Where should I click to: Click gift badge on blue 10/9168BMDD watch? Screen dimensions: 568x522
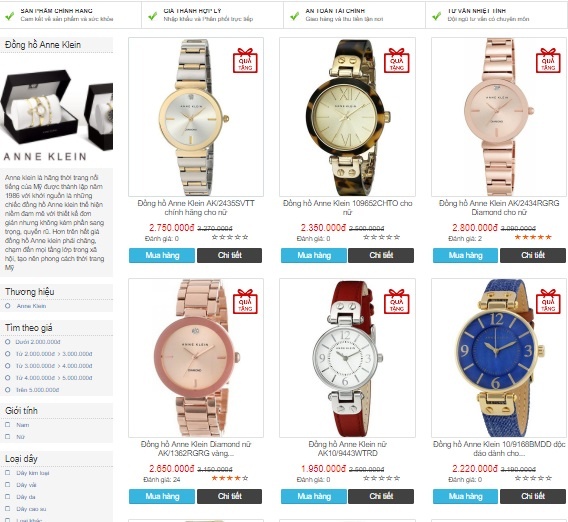point(548,301)
